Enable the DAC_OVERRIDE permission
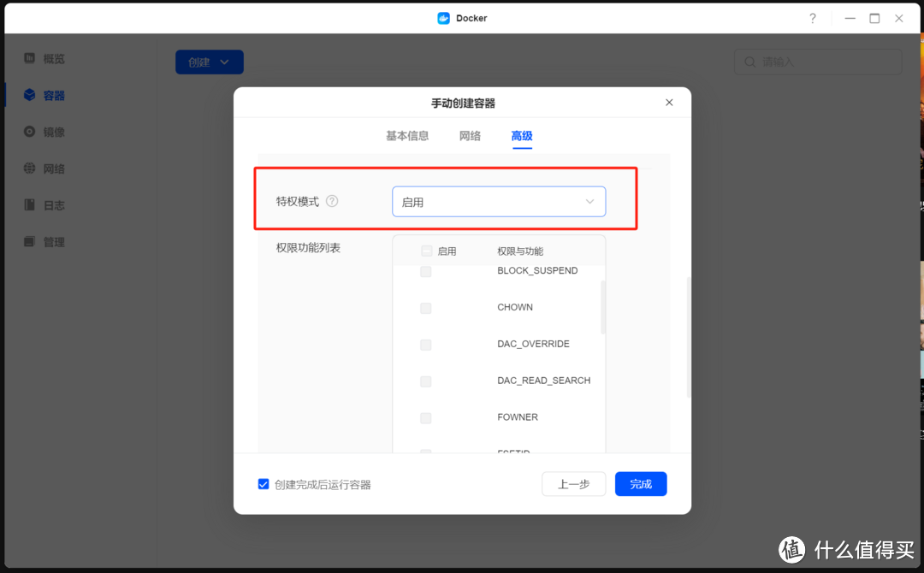924x573 pixels. pos(425,345)
